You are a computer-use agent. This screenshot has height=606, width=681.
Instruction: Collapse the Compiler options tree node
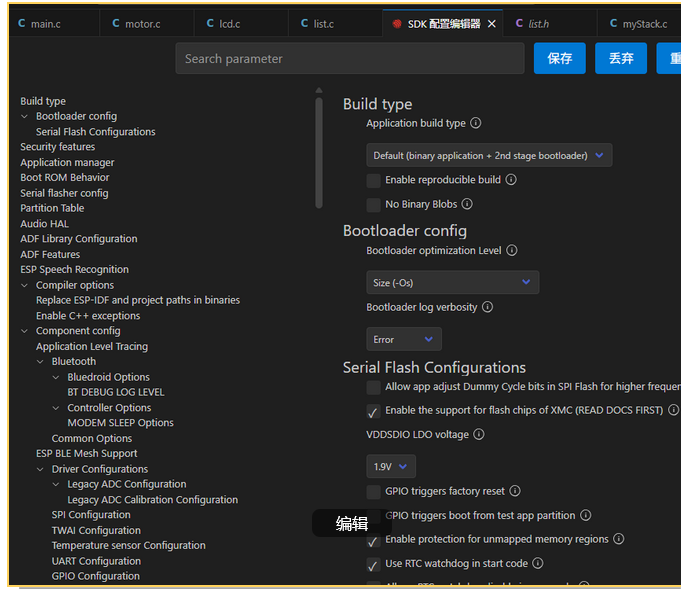pos(25,285)
